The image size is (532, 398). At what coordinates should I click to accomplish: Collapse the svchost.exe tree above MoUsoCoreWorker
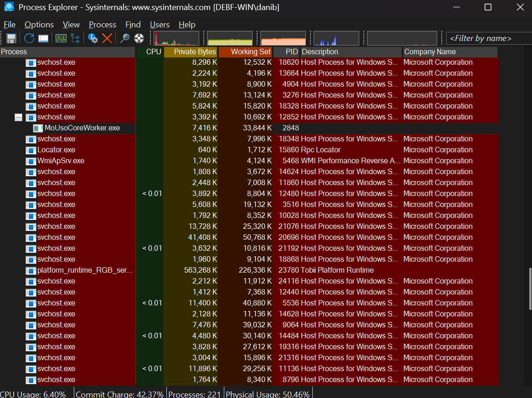18,117
